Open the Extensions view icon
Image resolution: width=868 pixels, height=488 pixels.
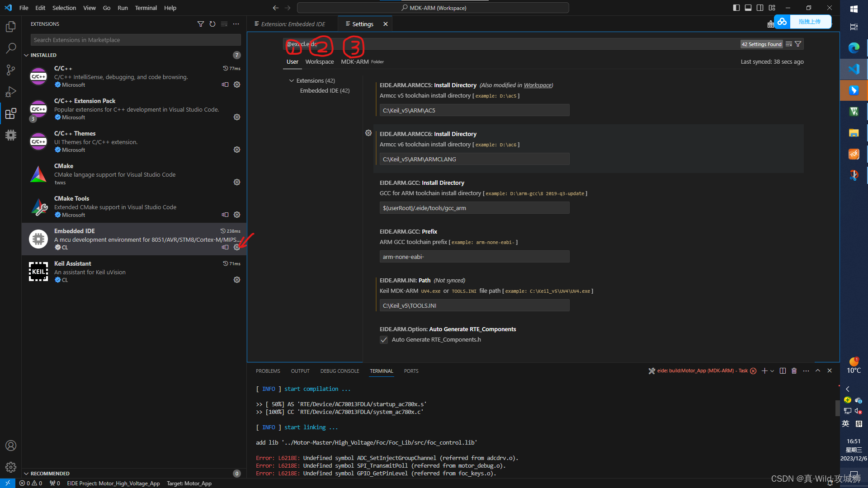click(11, 113)
